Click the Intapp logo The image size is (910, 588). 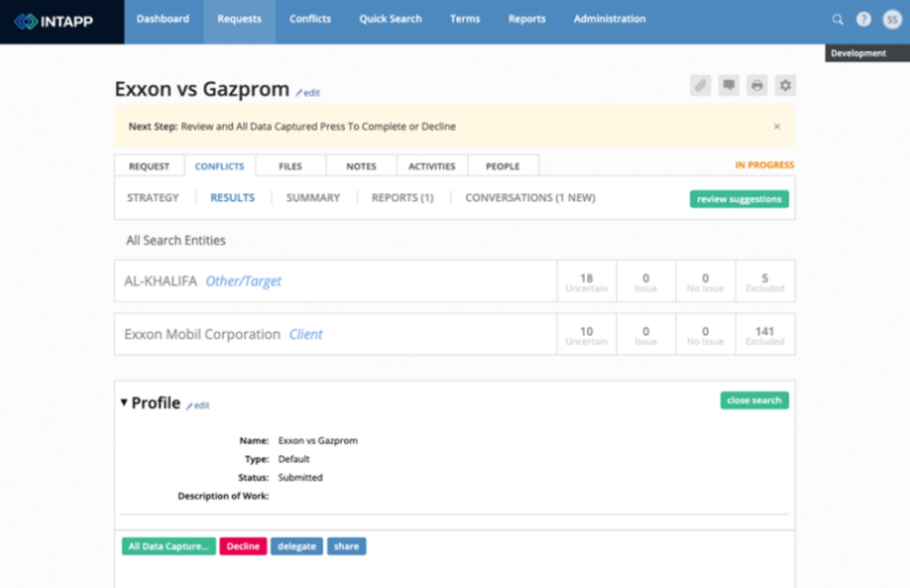click(x=54, y=22)
